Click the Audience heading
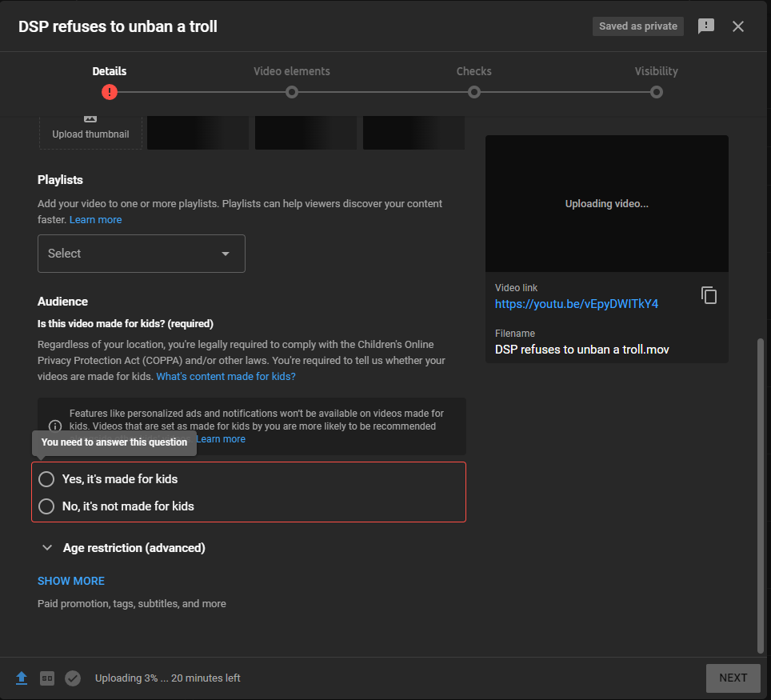771x700 pixels. tap(62, 302)
